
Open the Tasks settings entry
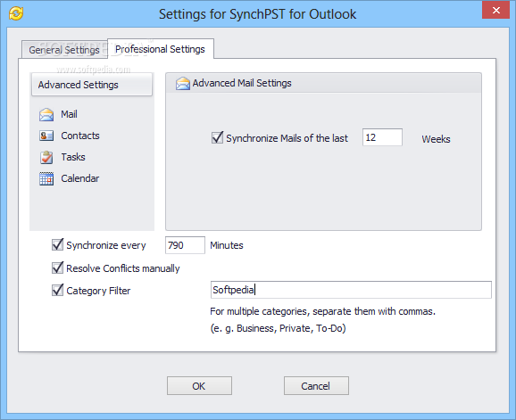[73, 157]
